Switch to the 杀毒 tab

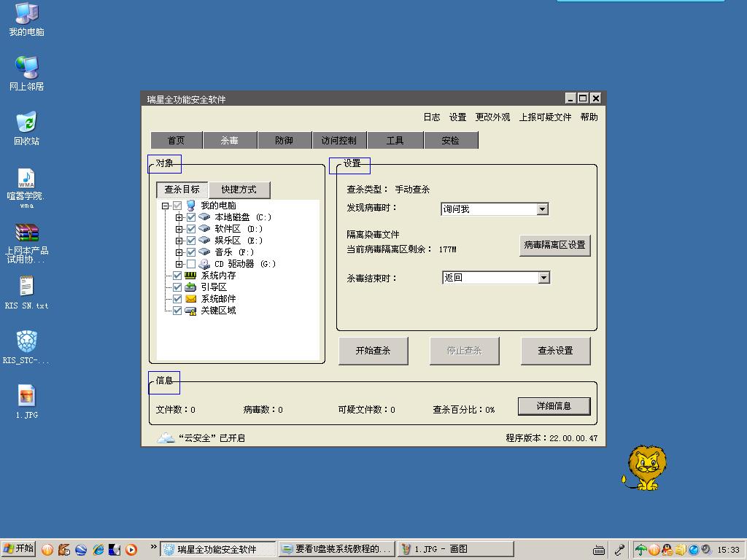point(230,141)
